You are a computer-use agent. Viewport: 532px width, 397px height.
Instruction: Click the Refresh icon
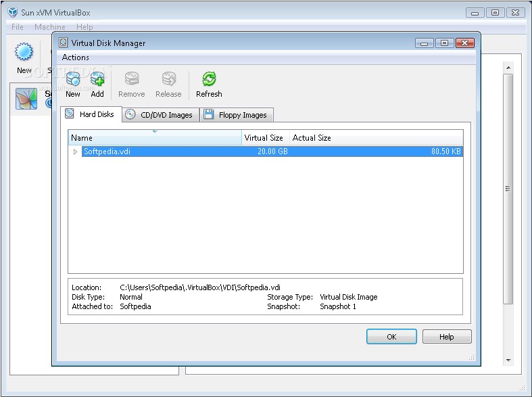[209, 78]
